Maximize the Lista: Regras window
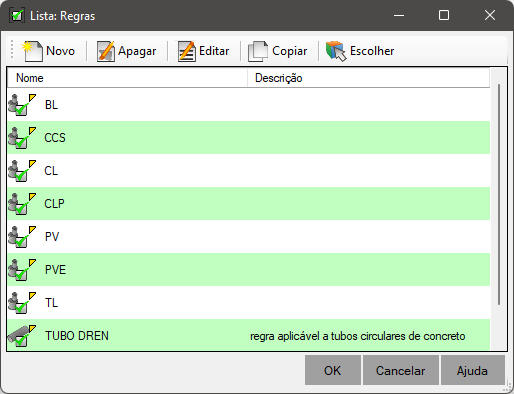514x394 pixels. (x=444, y=15)
